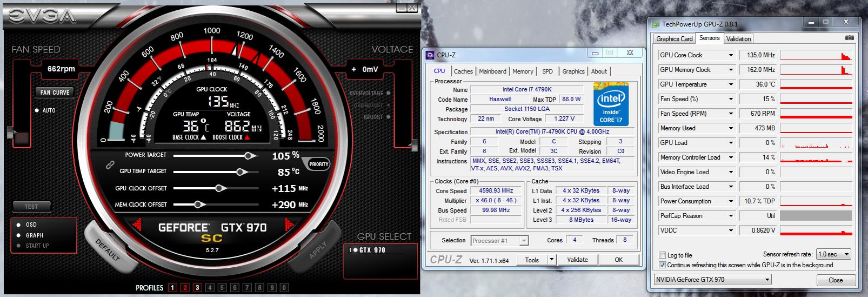Click the Boost Clock red triangle marker
The height and width of the screenshot is (297, 868).
[248, 137]
